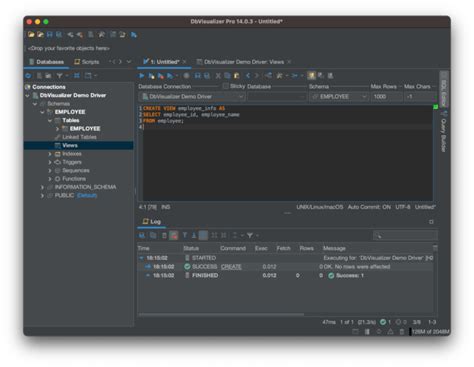Click the Message column header in Log
Viewport: 474px width, 367px height.
(334, 248)
